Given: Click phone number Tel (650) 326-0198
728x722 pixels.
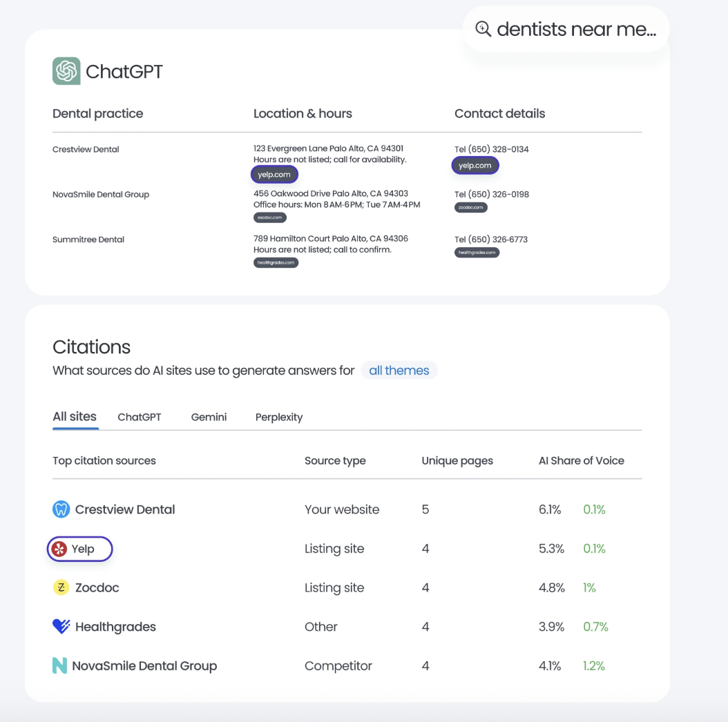Looking at the screenshot, I should click(492, 195).
